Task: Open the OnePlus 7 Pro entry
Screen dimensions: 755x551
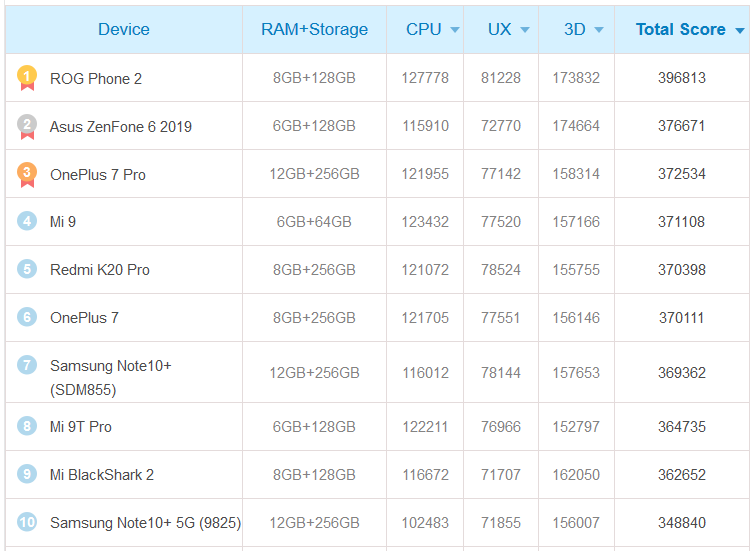Action: (98, 174)
